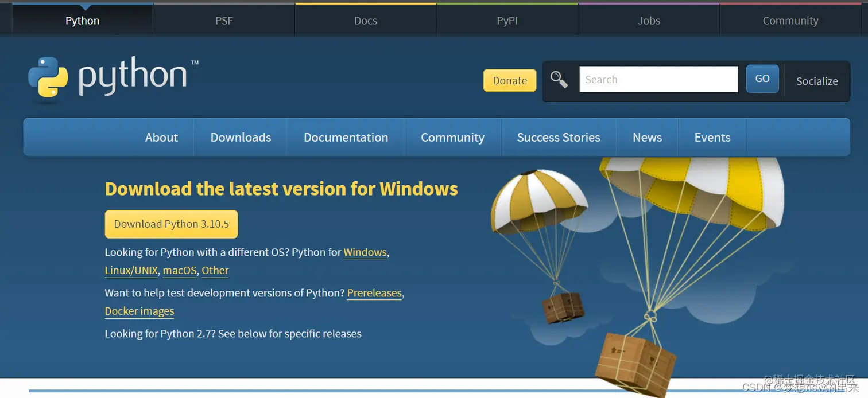Open the PSF top tab

224,21
